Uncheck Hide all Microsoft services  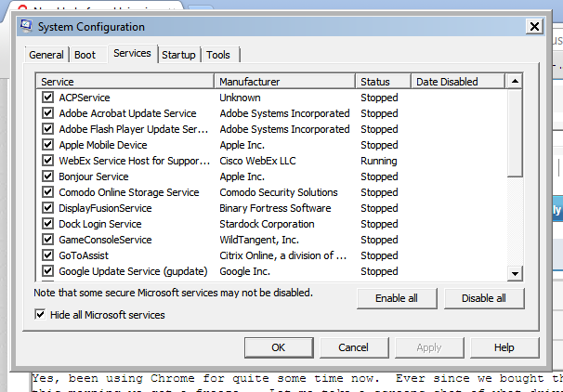coord(40,315)
